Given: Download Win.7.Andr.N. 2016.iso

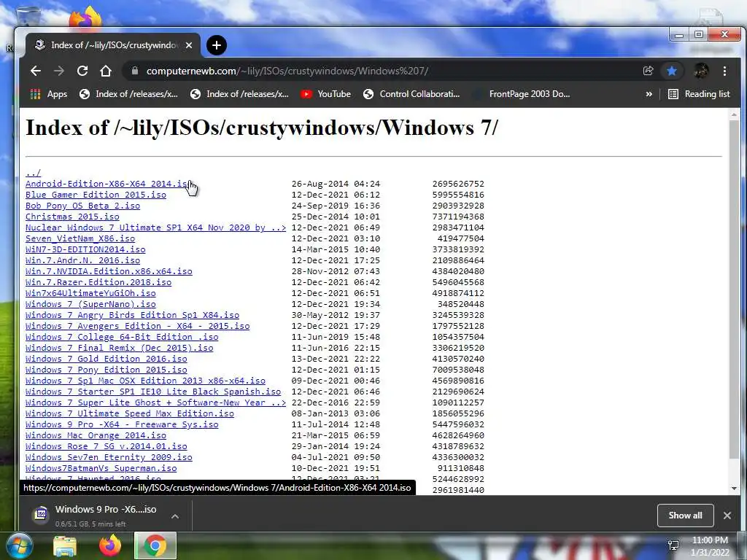Looking at the screenshot, I should [83, 260].
